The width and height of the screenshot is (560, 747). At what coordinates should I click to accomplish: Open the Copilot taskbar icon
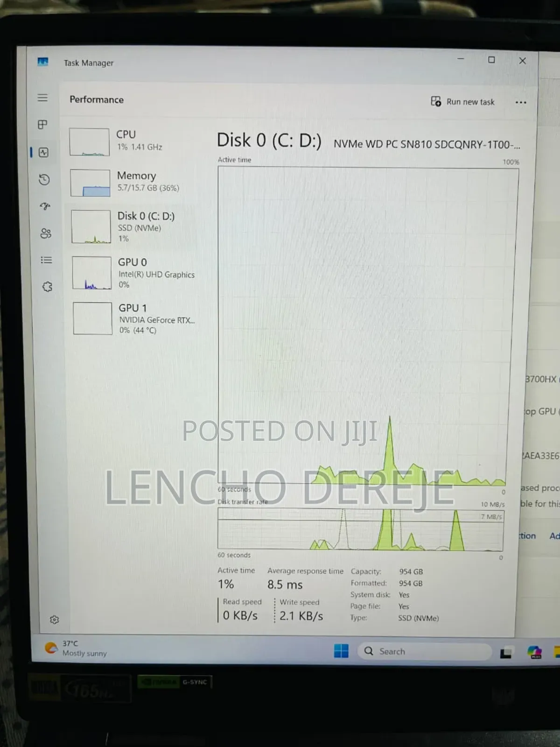(534, 652)
